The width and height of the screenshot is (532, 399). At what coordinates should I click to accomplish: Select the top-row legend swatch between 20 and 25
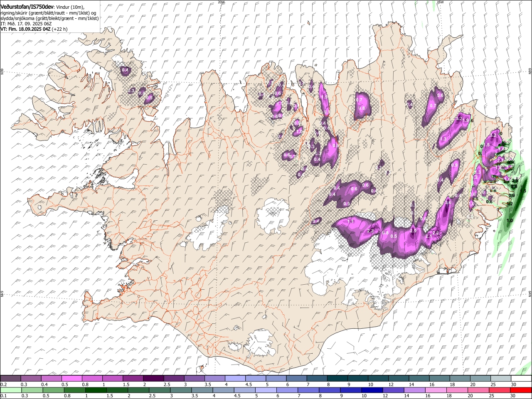coord(480,379)
